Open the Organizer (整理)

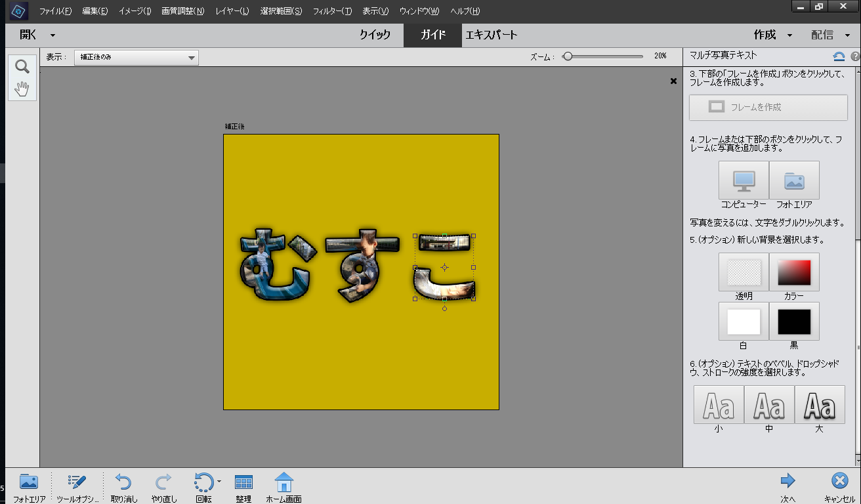(x=243, y=488)
